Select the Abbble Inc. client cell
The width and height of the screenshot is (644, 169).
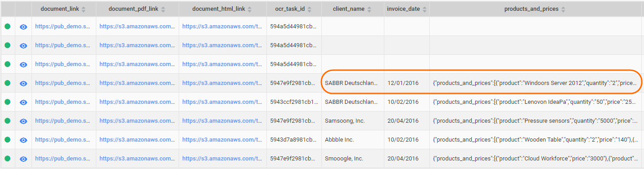[352, 140]
